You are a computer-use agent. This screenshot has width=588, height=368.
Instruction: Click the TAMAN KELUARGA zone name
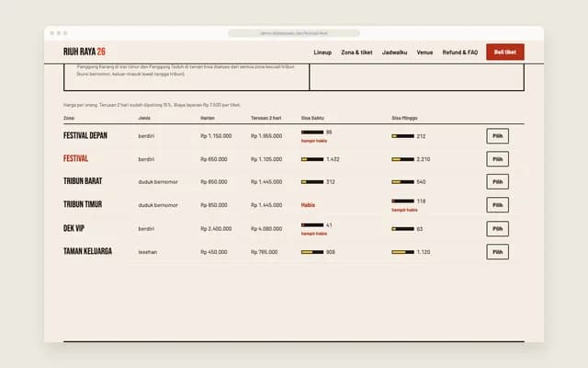tap(87, 251)
